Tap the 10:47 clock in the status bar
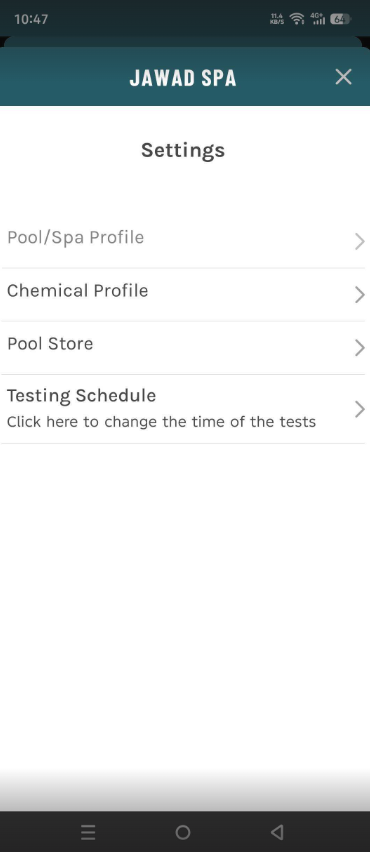This screenshot has height=852, width=370. pos(31,19)
